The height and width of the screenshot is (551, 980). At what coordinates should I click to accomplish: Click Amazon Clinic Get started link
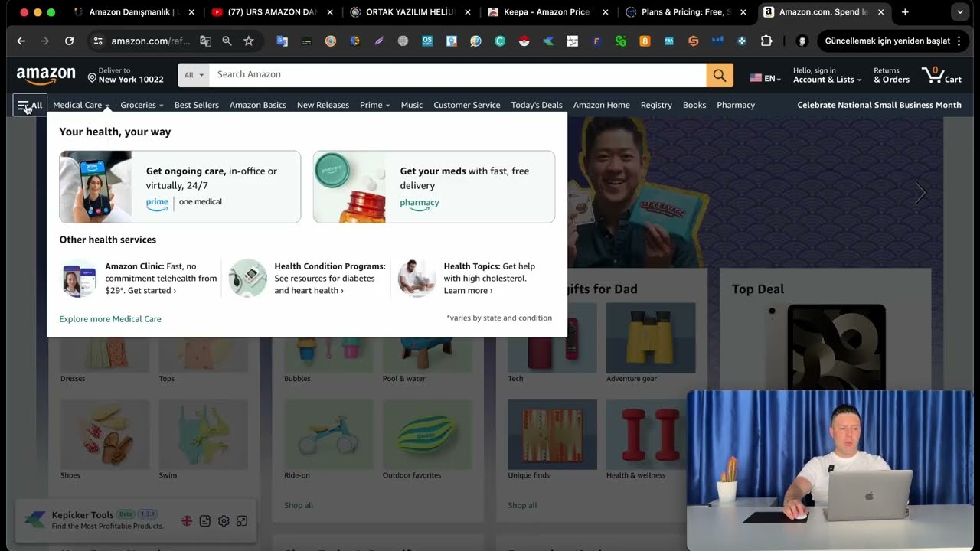click(152, 291)
